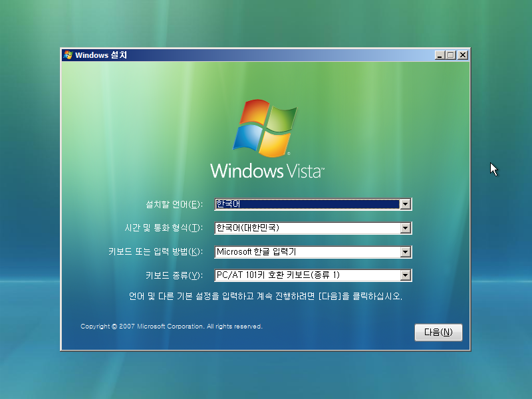Expand the 키보드 종류 dropdown arrow
The width and height of the screenshot is (532, 399).
coord(406,275)
